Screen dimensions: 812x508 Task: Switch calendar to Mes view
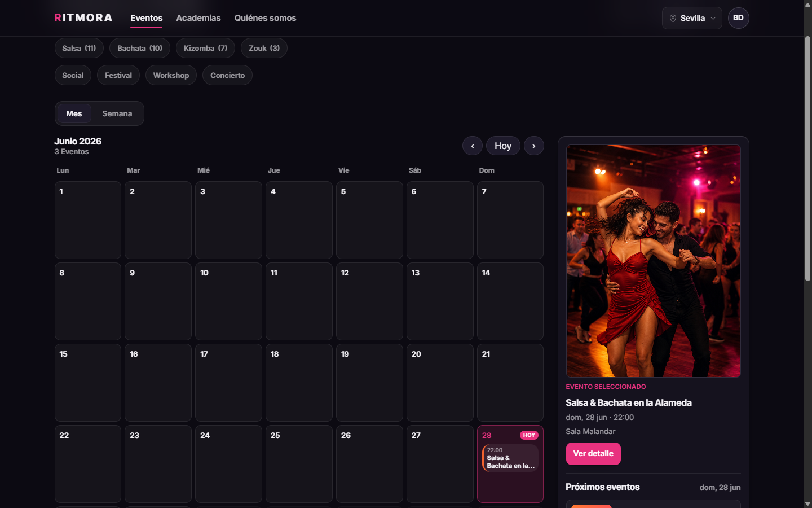pyautogui.click(x=74, y=113)
